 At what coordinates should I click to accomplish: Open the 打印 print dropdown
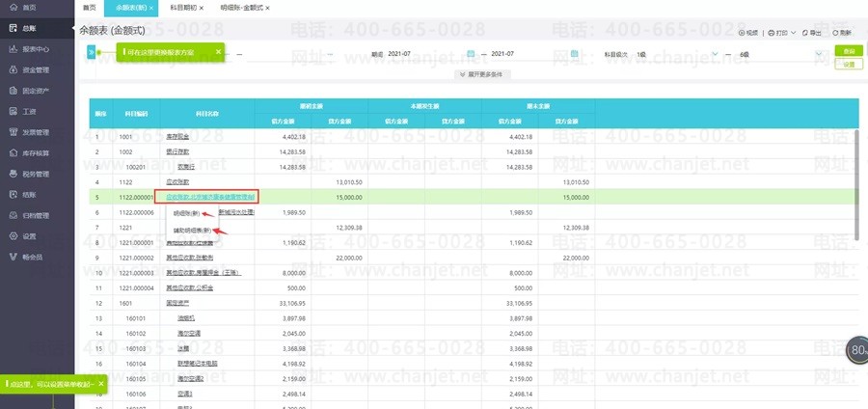point(781,33)
